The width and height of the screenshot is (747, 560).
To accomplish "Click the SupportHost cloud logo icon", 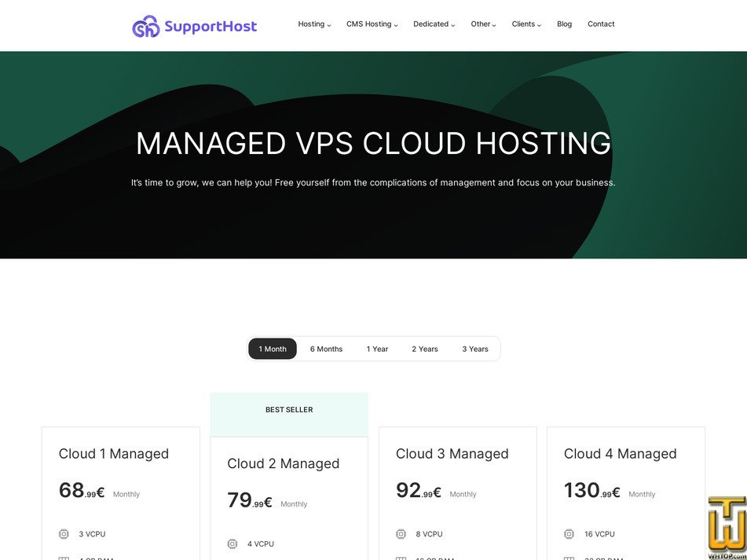I will (x=145, y=26).
